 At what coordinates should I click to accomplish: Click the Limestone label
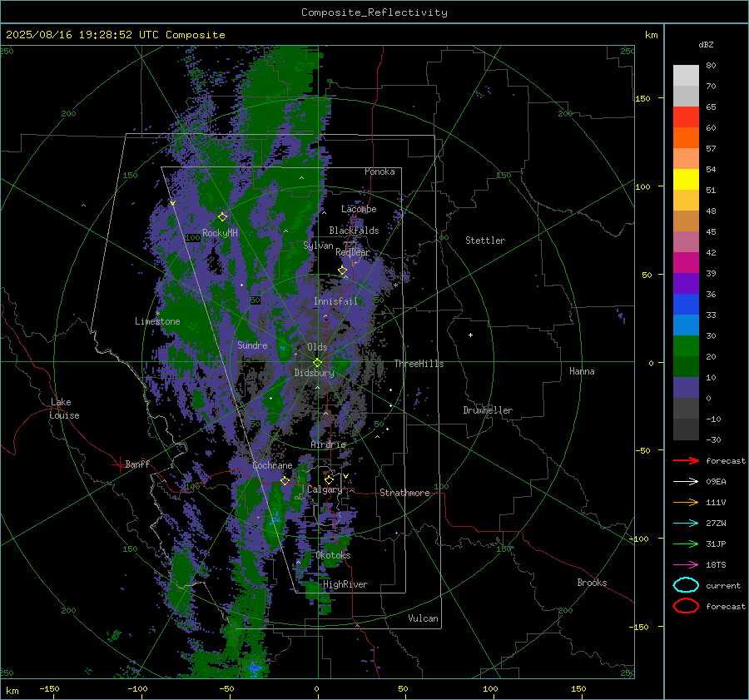(157, 321)
